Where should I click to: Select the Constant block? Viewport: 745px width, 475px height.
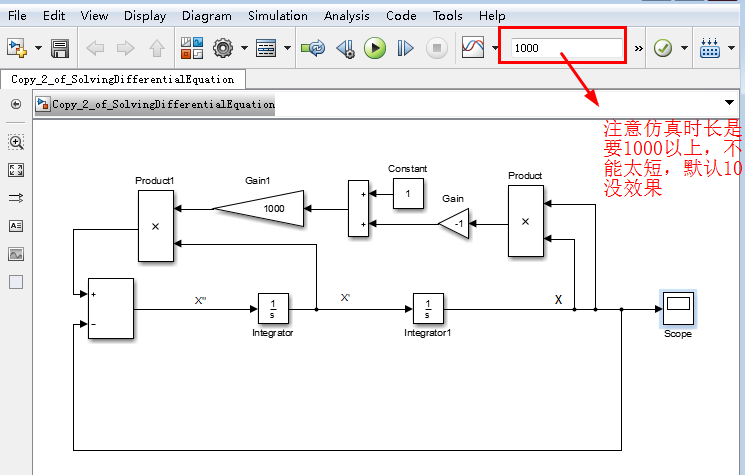tap(408, 193)
